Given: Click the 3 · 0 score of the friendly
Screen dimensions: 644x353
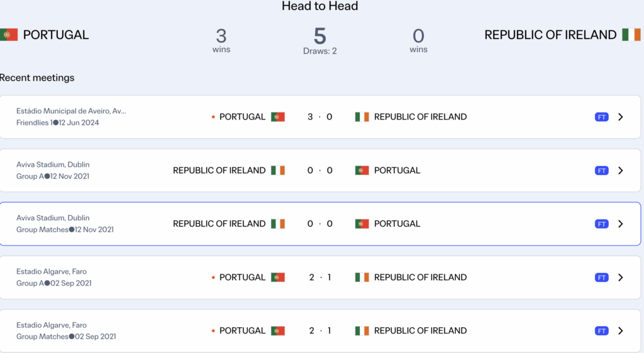Looking at the screenshot, I should point(319,117).
